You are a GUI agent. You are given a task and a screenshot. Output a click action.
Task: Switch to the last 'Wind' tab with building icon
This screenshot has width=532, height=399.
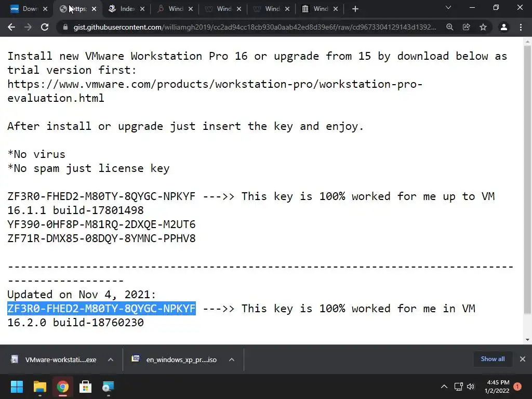click(x=319, y=9)
